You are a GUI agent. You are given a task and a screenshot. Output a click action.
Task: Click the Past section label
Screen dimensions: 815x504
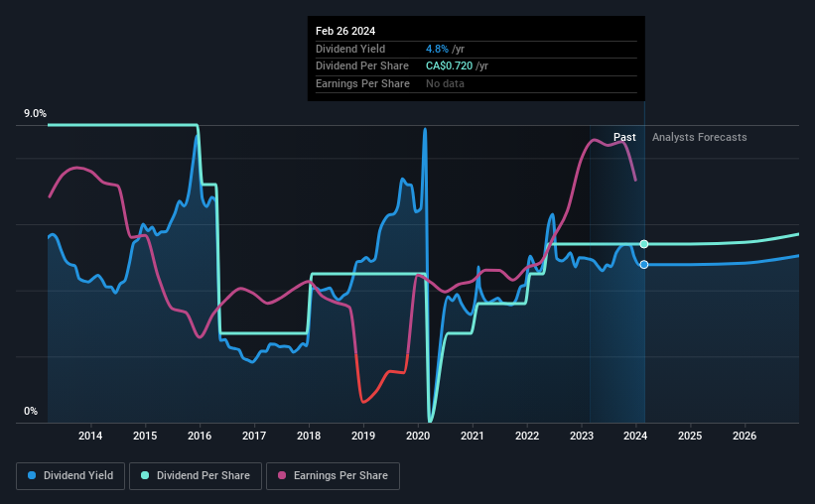(x=624, y=137)
